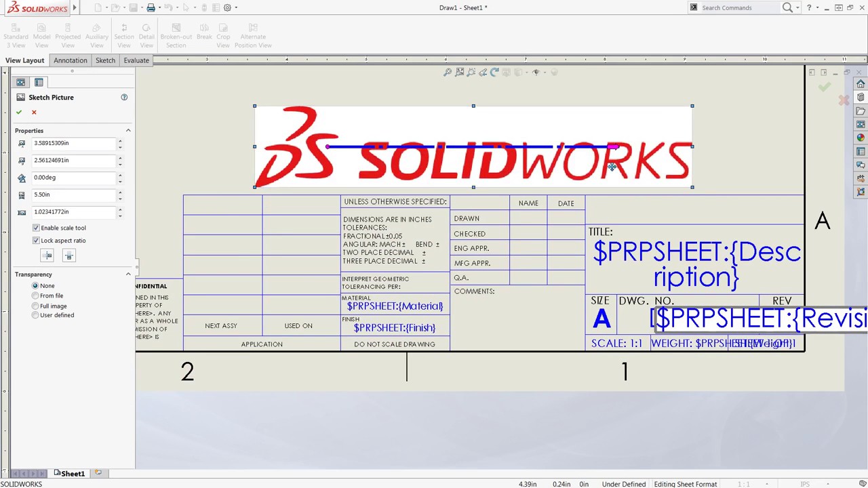The image size is (868, 488).
Task: Open Appearances task pane color icon
Action: 861,138
